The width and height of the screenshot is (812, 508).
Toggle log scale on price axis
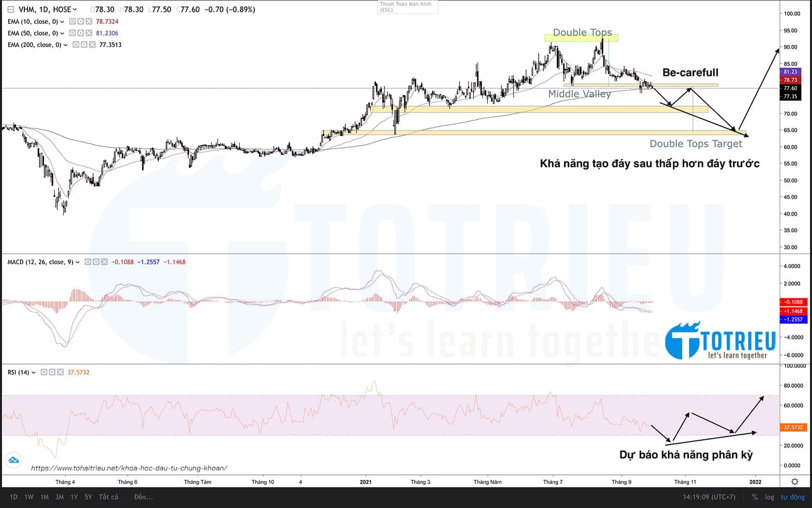769,497
